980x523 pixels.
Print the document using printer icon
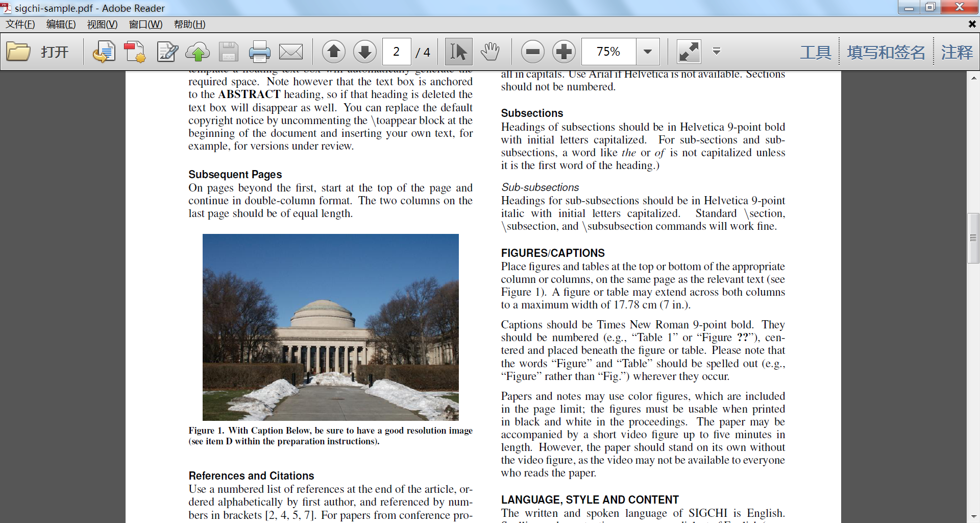259,52
